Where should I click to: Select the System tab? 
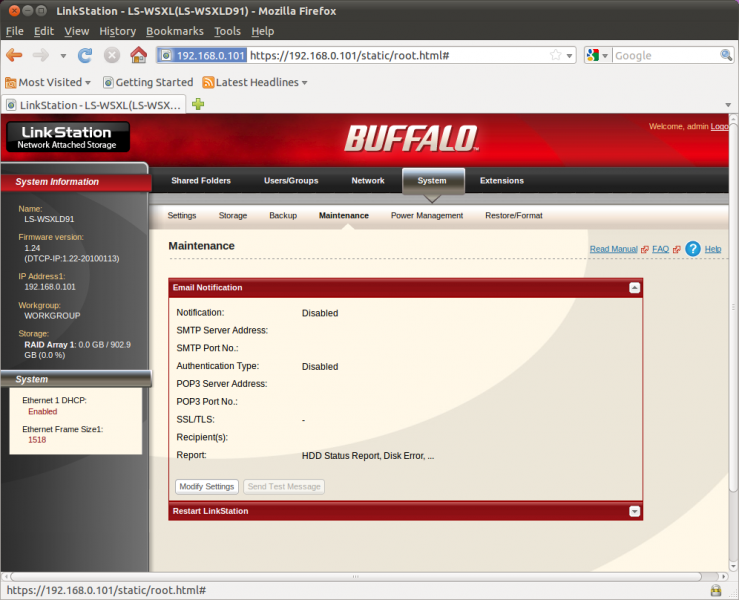click(432, 181)
